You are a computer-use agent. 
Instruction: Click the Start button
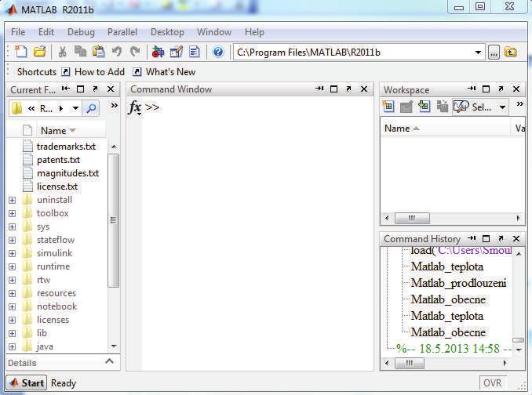click(x=27, y=382)
